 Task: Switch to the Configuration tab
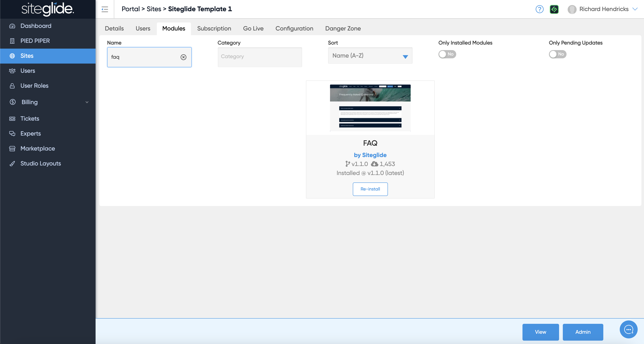294,29
